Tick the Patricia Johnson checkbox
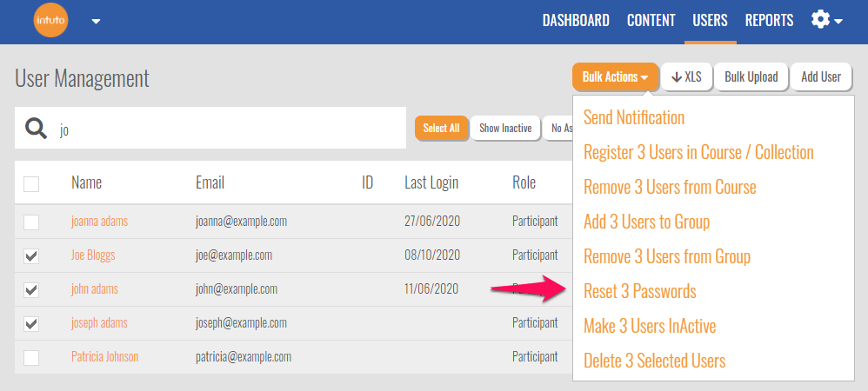 (x=31, y=357)
